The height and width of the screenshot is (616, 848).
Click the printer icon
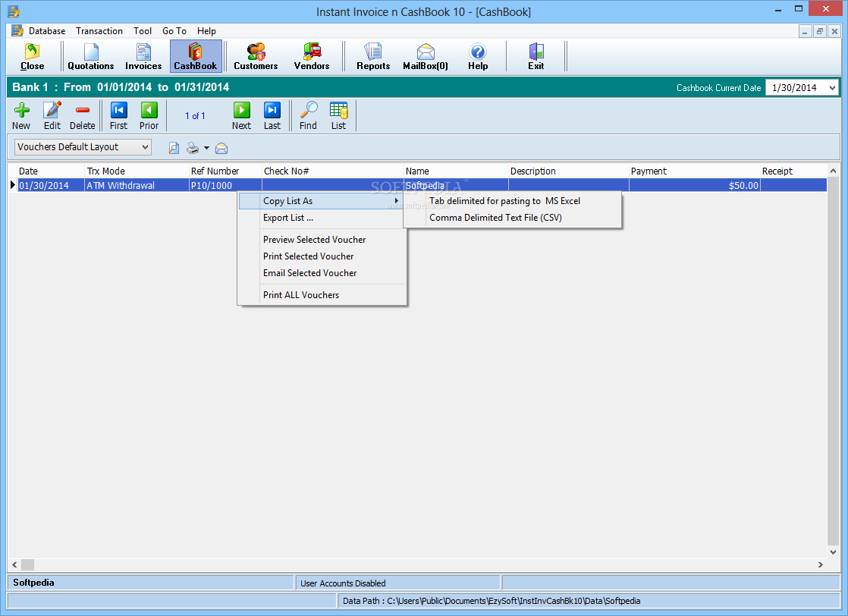[193, 148]
